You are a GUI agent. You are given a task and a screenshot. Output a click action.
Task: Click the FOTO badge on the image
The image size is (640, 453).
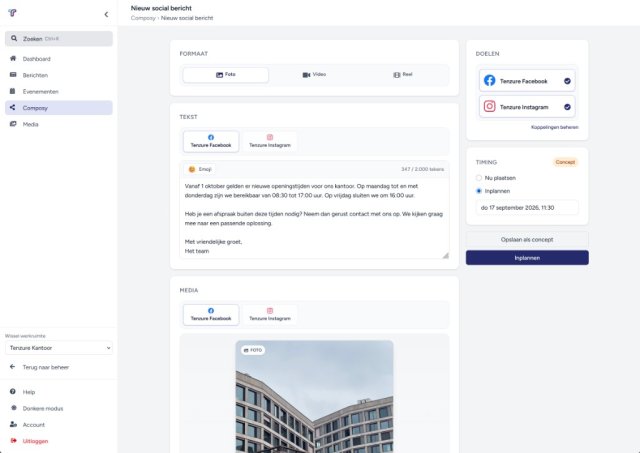point(253,350)
